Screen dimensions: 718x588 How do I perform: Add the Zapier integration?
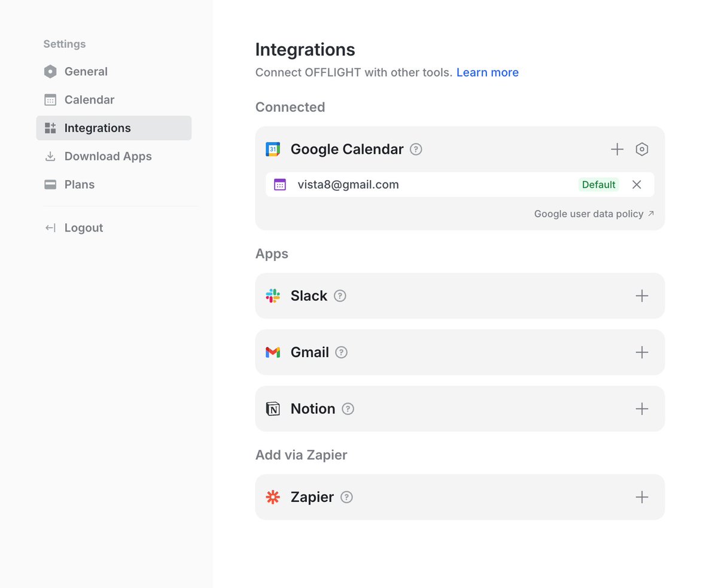(641, 497)
